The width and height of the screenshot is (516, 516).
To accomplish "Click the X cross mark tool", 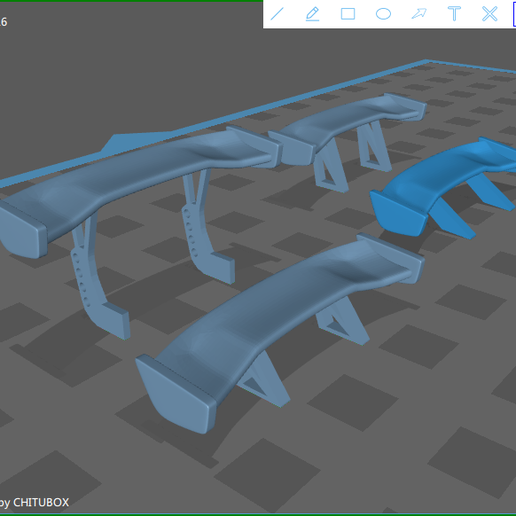I will pyautogui.click(x=490, y=14).
